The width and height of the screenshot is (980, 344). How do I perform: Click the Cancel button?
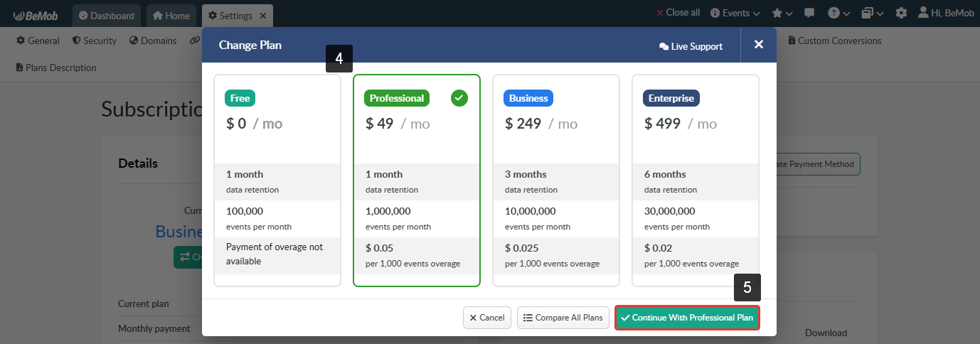[487, 318]
